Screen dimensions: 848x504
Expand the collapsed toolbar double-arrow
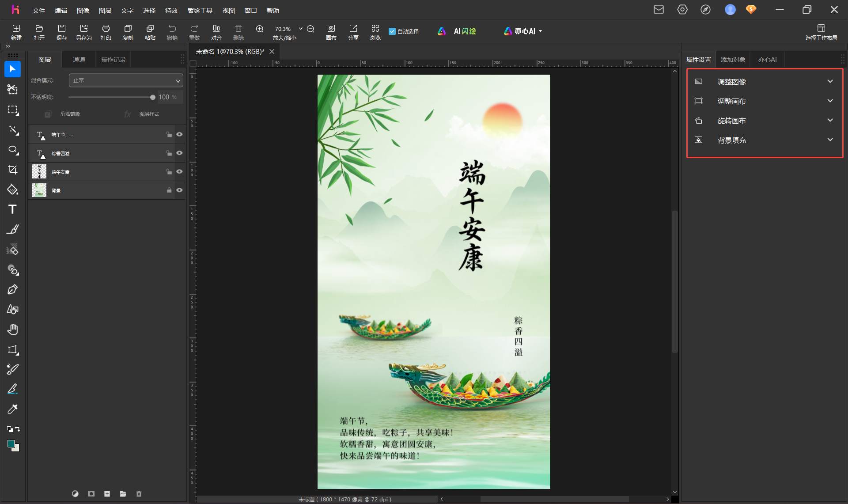coord(8,46)
